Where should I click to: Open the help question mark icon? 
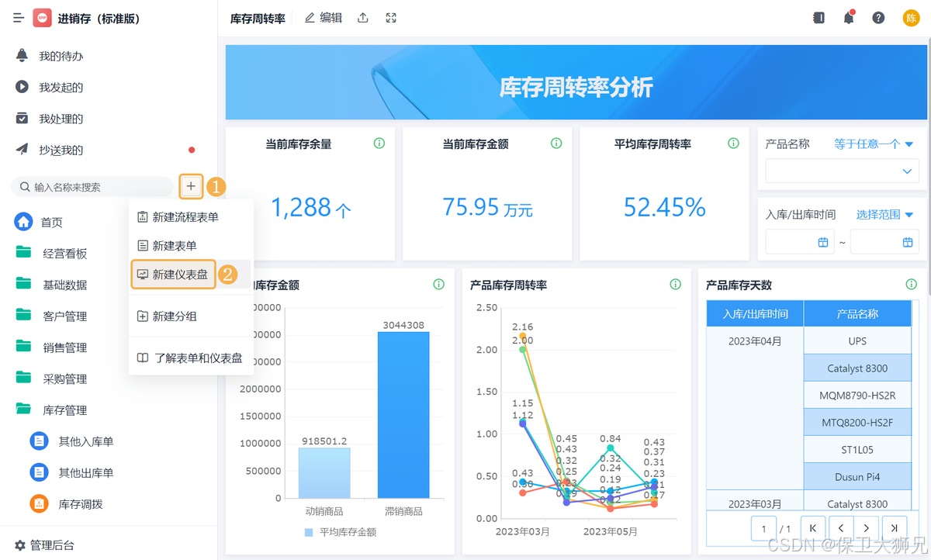pos(878,18)
